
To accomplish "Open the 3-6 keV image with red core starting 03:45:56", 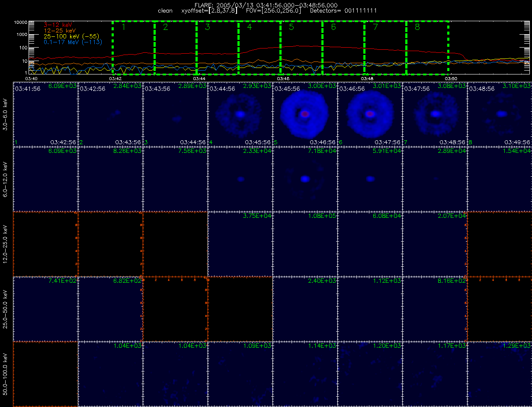I will (x=305, y=114).
